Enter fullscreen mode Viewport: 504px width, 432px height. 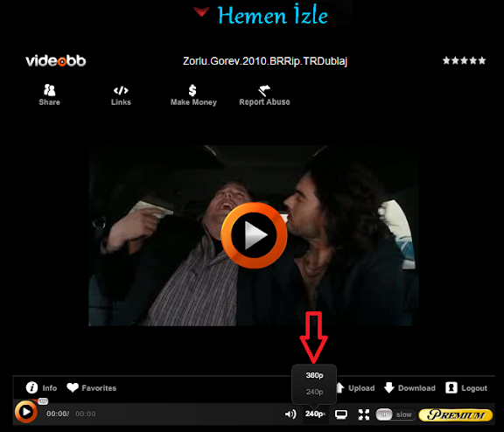pos(363,415)
